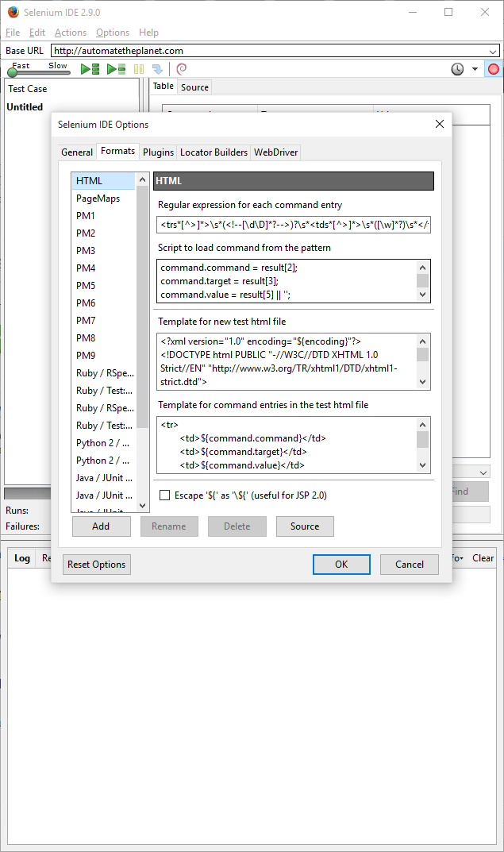Confirm with the OK button

[x=341, y=564]
